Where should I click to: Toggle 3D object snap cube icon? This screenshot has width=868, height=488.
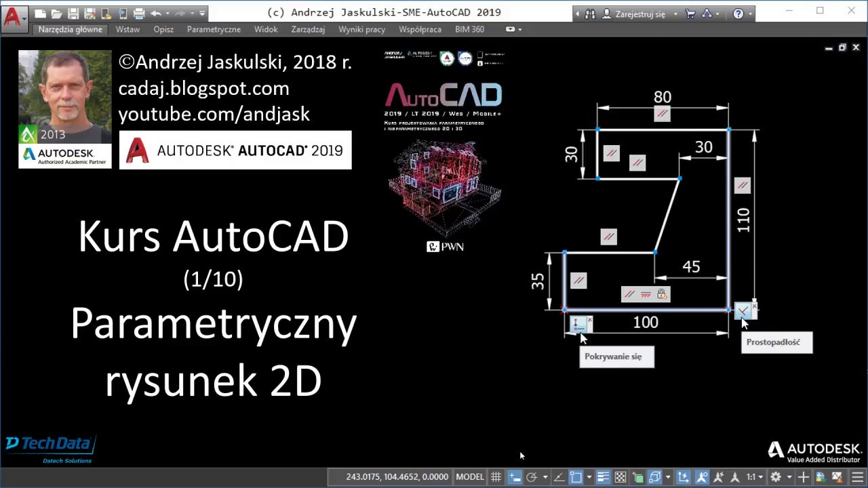[x=655, y=477]
